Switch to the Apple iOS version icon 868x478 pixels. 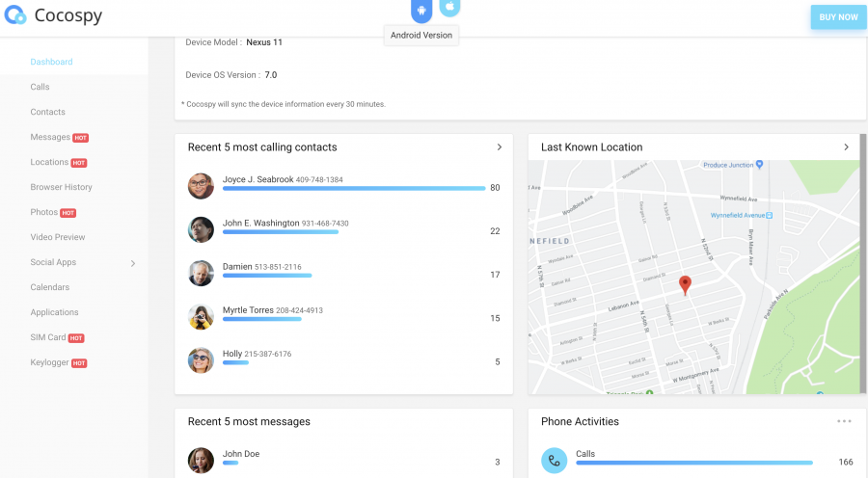point(449,7)
